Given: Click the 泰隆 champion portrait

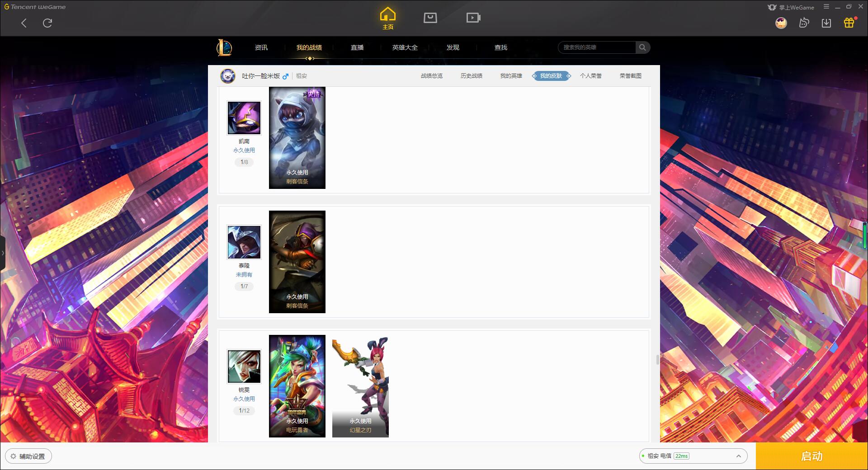Looking at the screenshot, I should [x=244, y=242].
